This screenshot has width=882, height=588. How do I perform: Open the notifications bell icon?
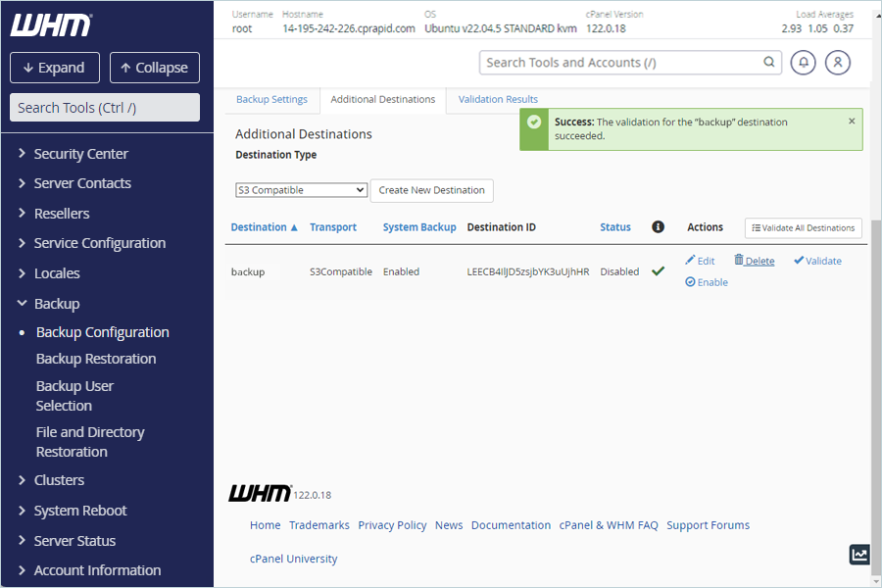[x=803, y=63]
